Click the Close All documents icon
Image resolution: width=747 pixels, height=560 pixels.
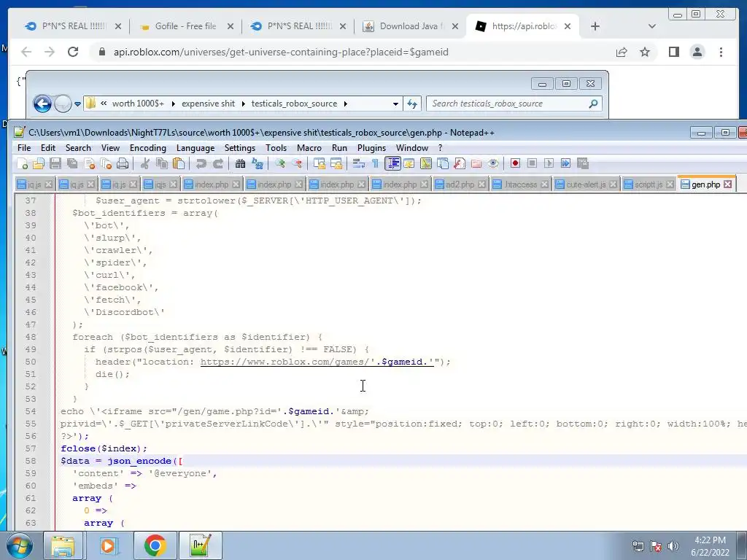[x=106, y=164]
